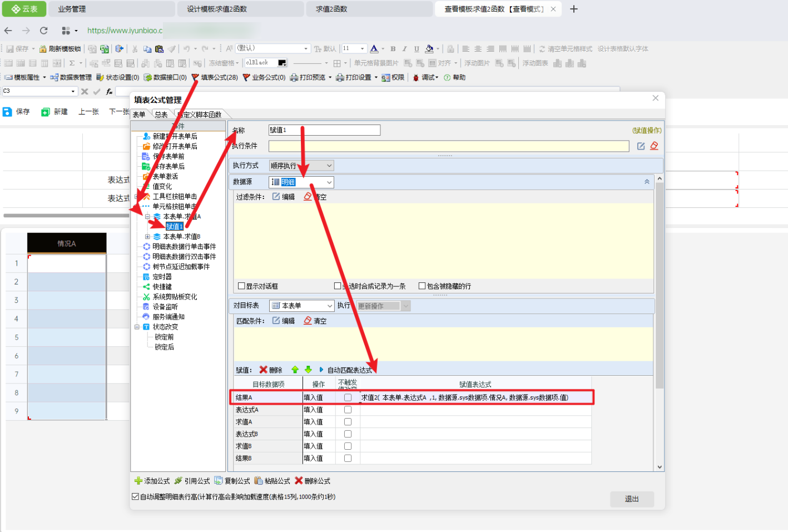Screen dimensions: 788x532
Task: Toggle the 包含被隐藏的行 checkbox
Action: 422,286
